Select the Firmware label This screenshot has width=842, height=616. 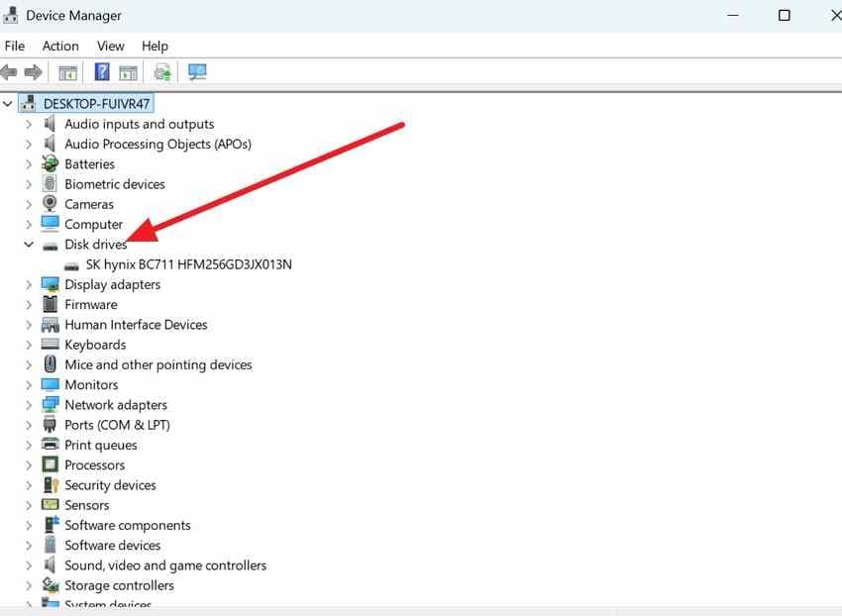coord(91,304)
